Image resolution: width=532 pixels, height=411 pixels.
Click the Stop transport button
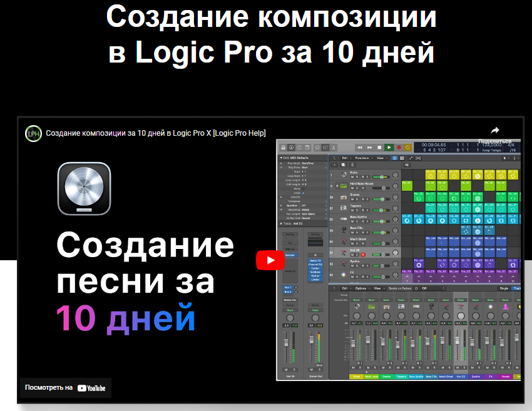tap(380, 147)
